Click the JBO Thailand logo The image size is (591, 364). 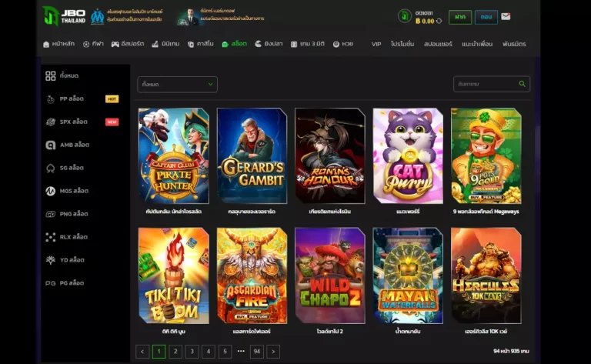pos(64,15)
